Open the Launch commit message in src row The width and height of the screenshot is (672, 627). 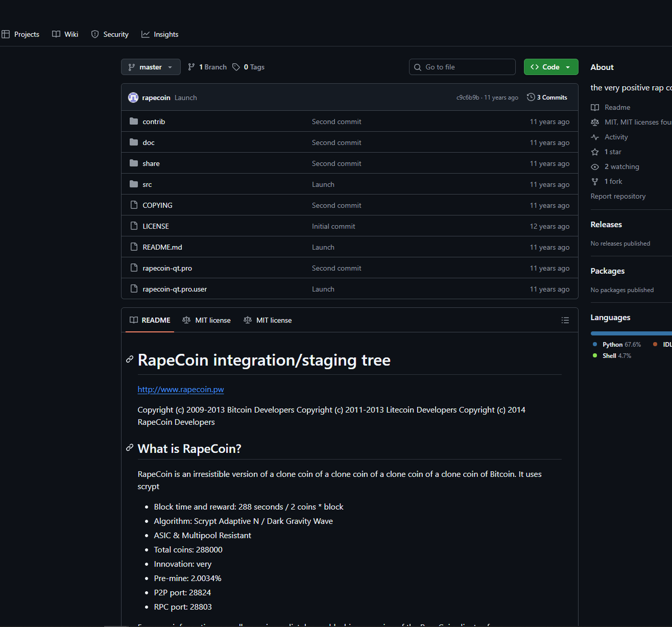[323, 185]
